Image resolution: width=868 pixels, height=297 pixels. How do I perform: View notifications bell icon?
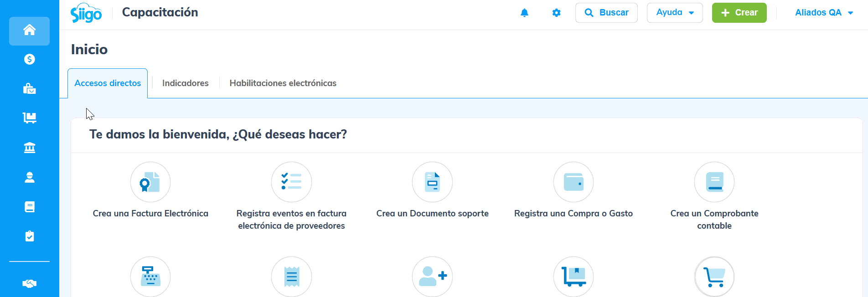[524, 13]
